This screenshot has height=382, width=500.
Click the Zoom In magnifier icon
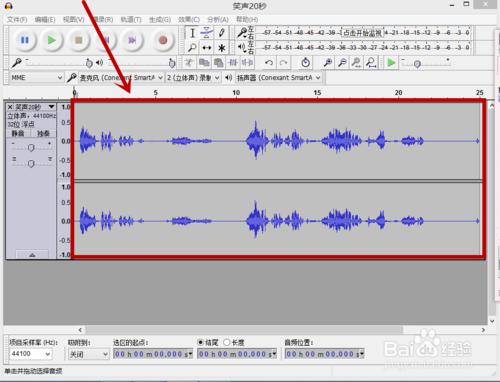click(x=328, y=63)
